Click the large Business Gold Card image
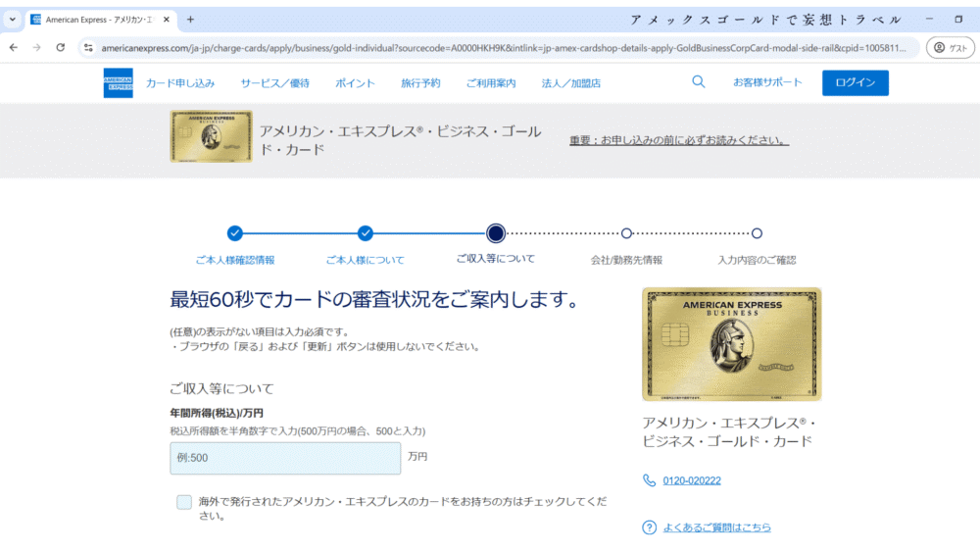The height and width of the screenshot is (552, 980). (x=731, y=344)
